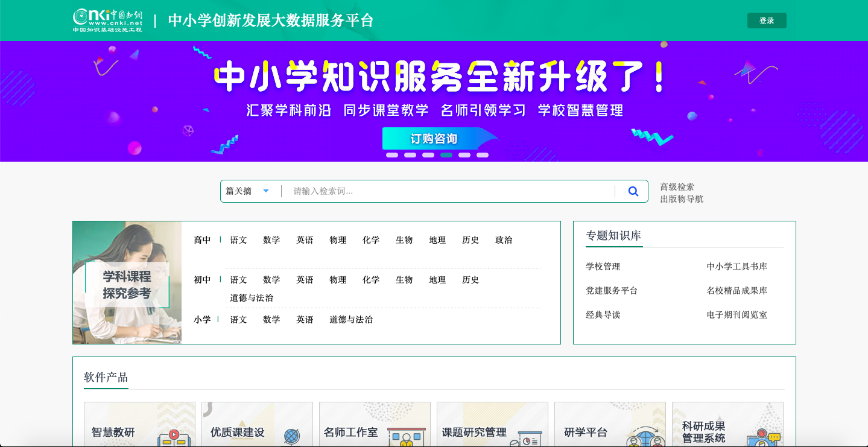This screenshot has width=868, height=447.
Task: Click the 订购咨询 banner button
Action: 434,139
